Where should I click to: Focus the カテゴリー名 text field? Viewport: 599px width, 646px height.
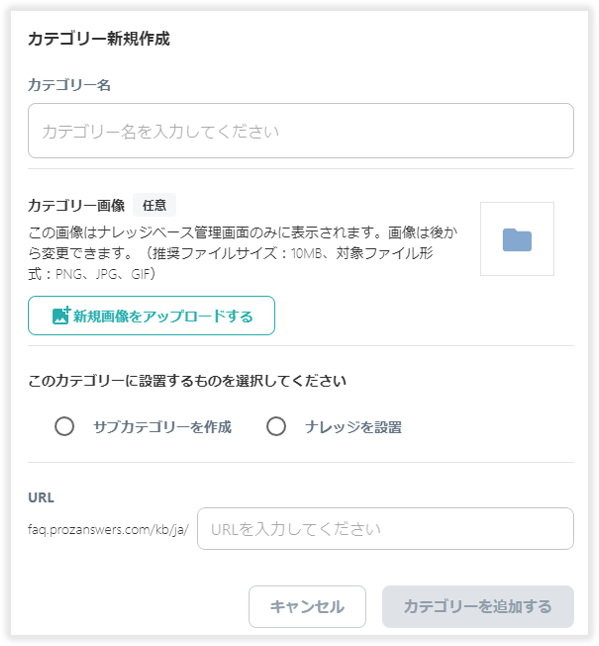coord(301,131)
